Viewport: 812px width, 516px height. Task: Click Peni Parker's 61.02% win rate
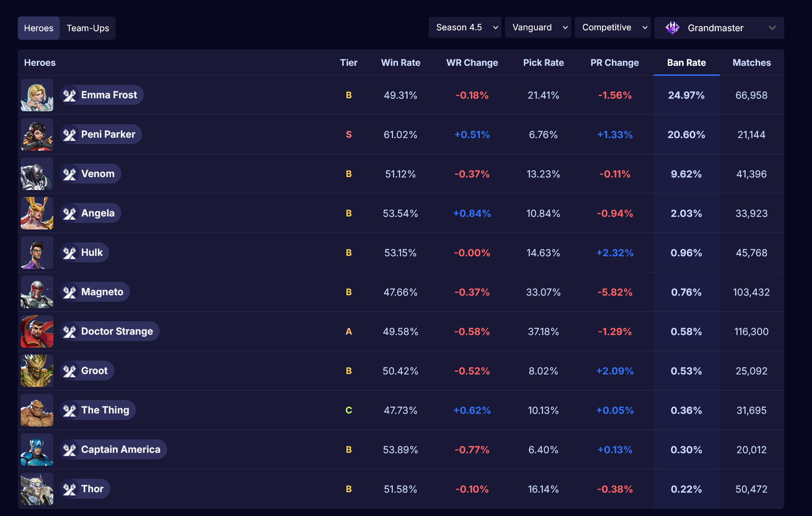coord(401,135)
